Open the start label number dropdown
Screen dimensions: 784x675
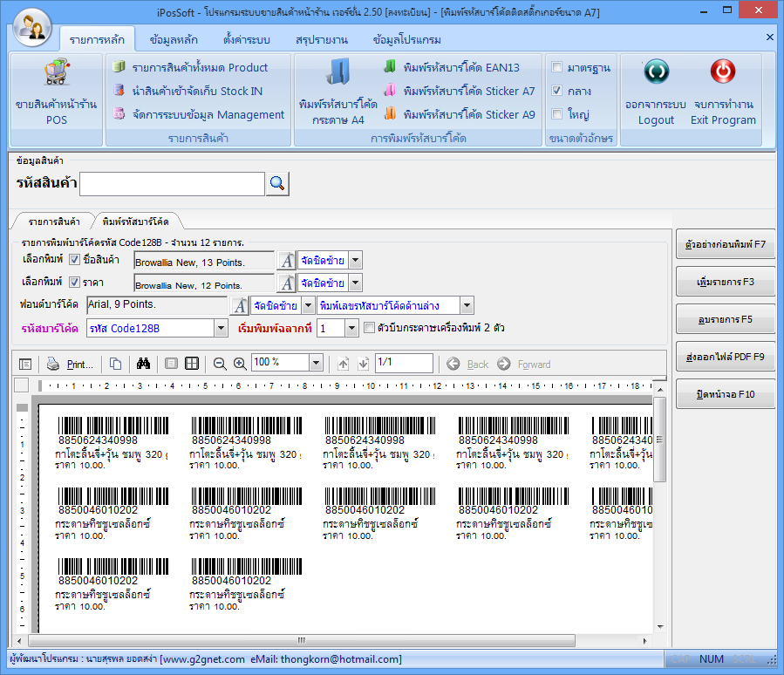click(x=352, y=329)
